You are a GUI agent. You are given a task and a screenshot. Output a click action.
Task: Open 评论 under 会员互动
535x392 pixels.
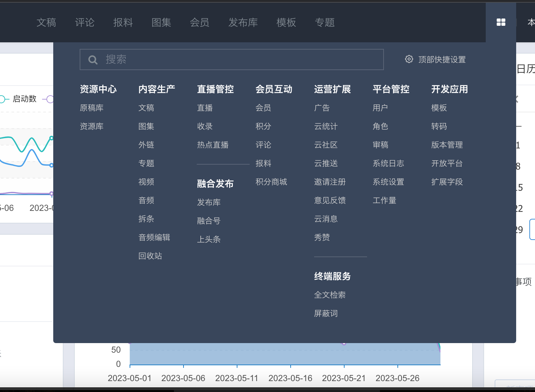pos(263,145)
